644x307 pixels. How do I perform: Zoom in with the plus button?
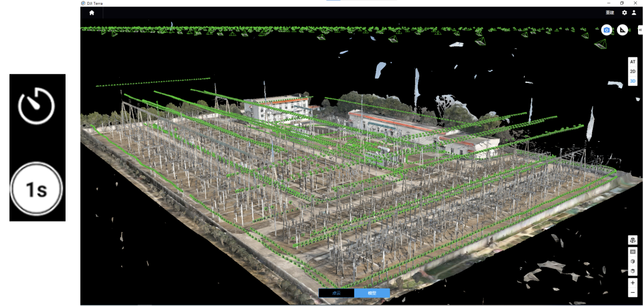click(633, 283)
